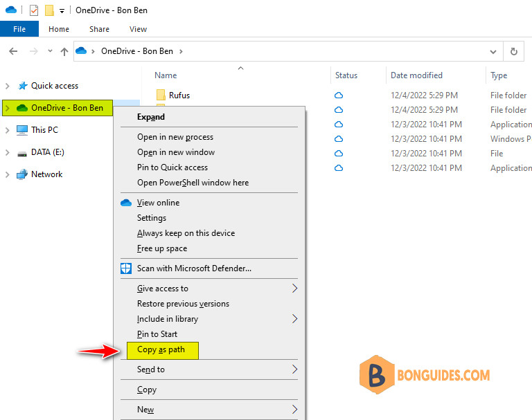
Task: Select Quick access in navigation pane
Action: point(55,86)
